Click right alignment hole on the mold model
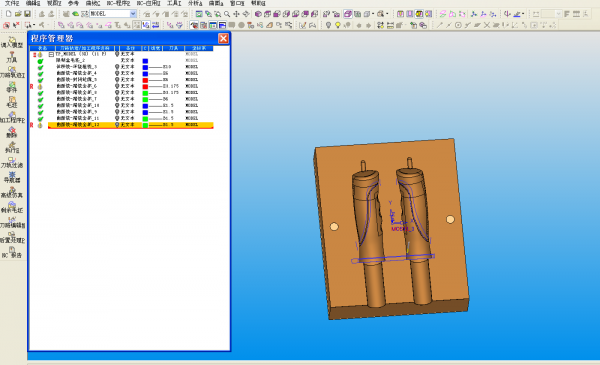The width and height of the screenshot is (600, 365). [450, 219]
